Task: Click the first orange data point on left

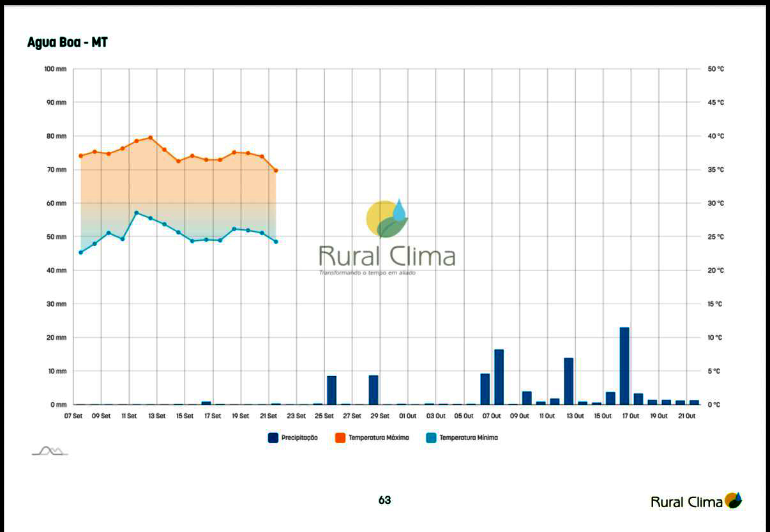Action: pyautogui.click(x=80, y=156)
